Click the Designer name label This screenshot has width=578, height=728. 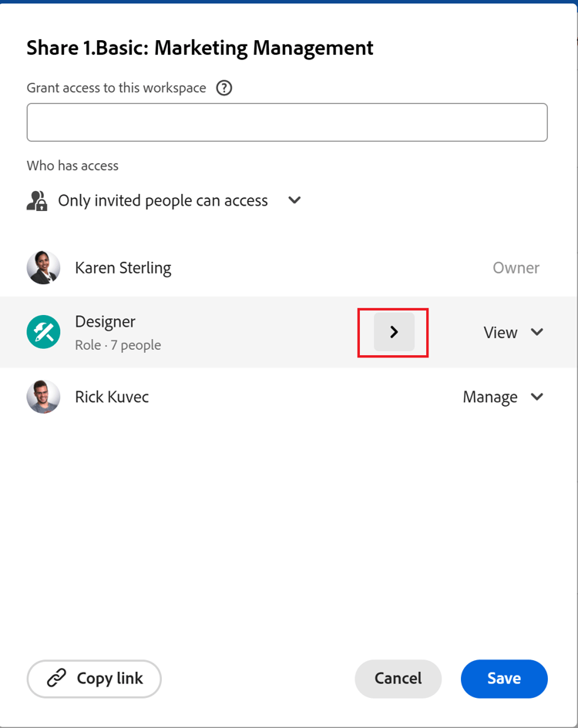point(105,321)
